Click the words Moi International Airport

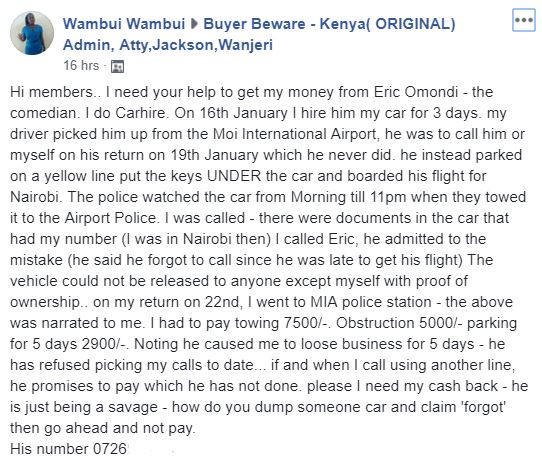tap(295, 134)
